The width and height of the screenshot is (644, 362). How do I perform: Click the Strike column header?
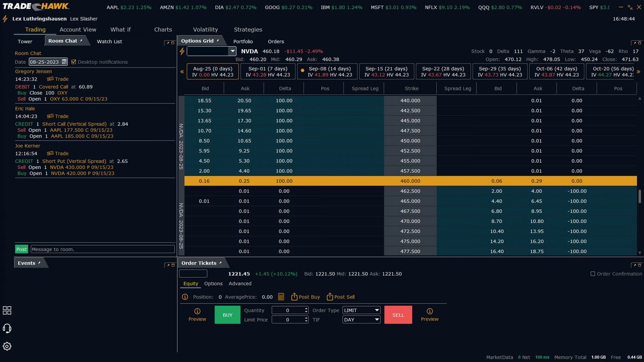(411, 88)
